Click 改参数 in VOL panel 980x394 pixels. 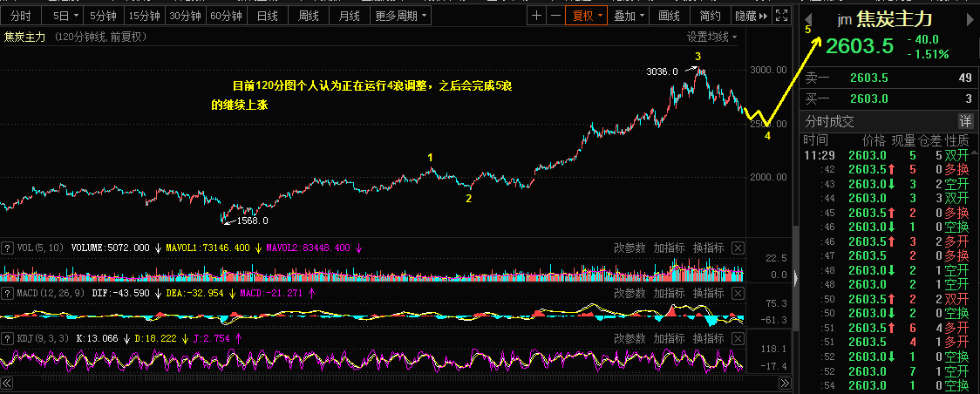click(630, 248)
